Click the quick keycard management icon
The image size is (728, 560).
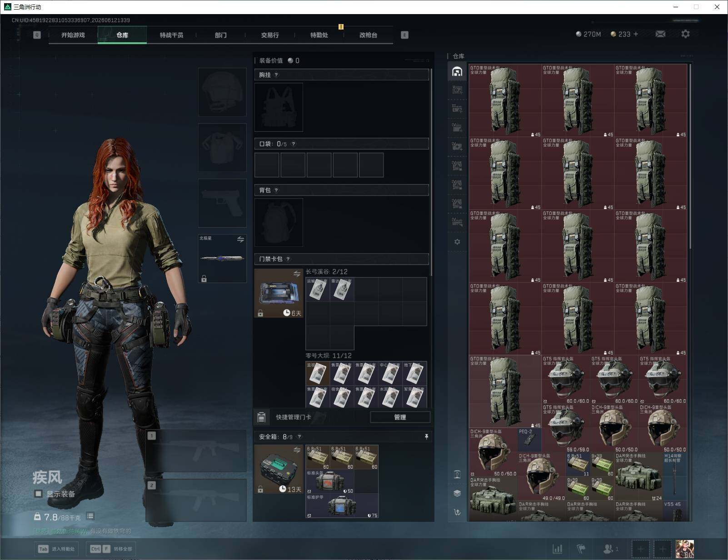pos(261,417)
